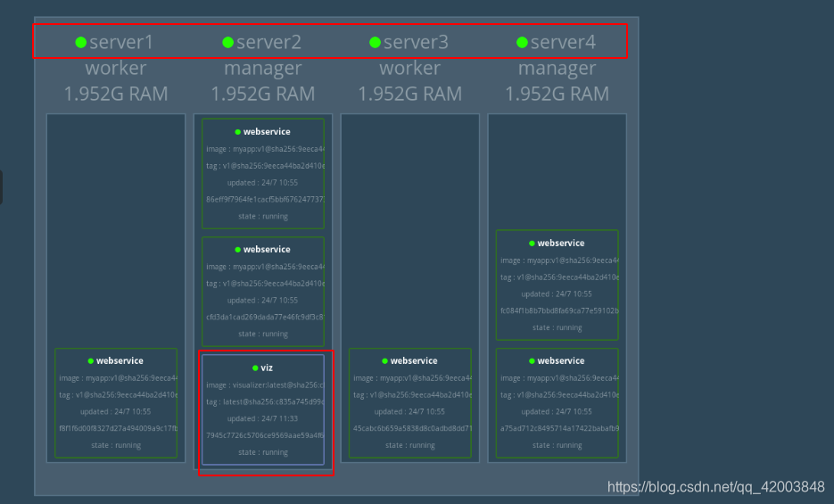Click status dot of webservice container 86eff9f7964
The width and height of the screenshot is (834, 504).
pos(238,132)
